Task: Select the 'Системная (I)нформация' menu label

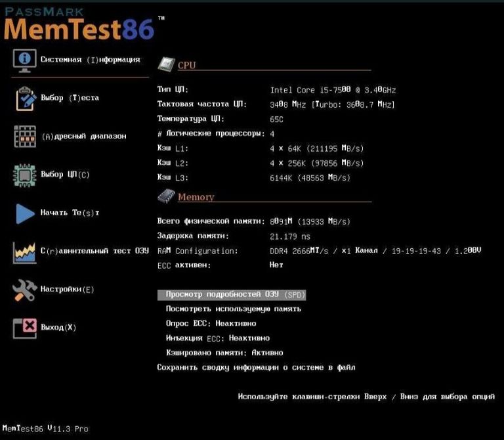Action: (x=90, y=60)
